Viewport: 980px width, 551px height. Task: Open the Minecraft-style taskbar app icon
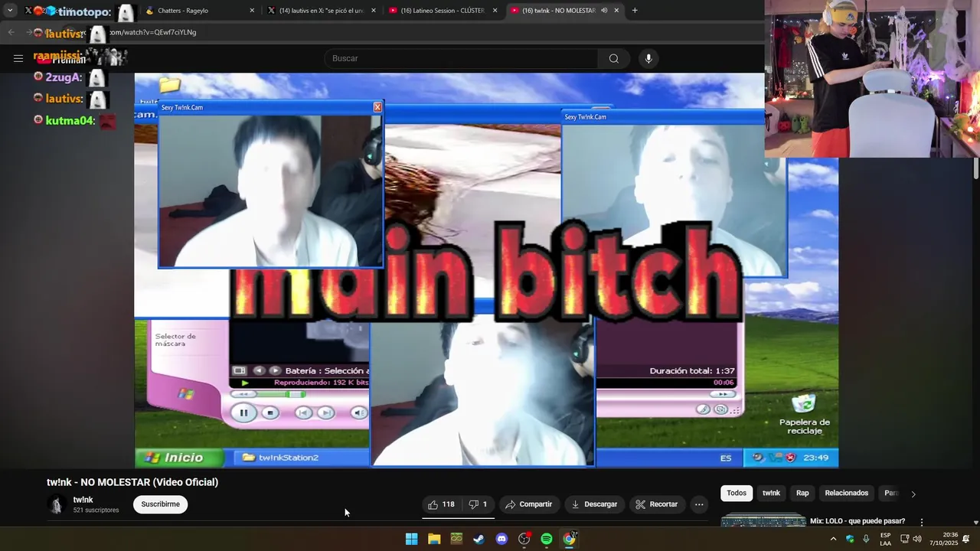point(456,539)
